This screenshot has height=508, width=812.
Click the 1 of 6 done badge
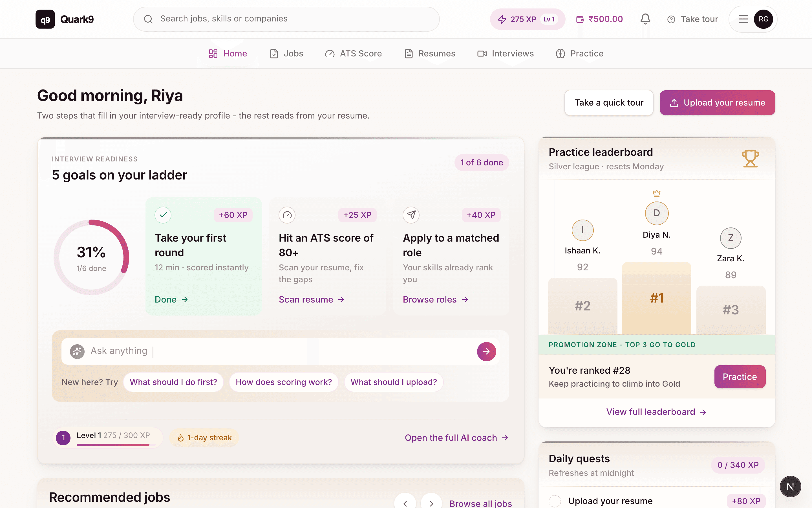[482, 163]
